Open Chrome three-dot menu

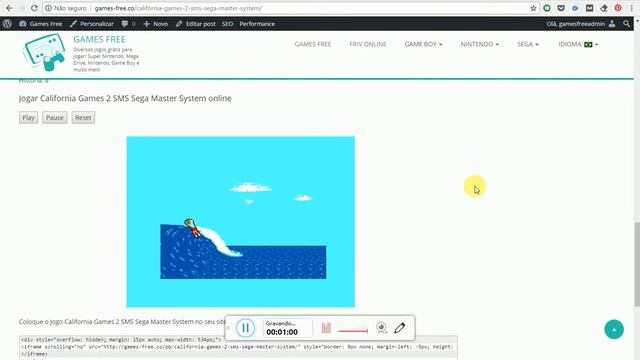[631, 8]
